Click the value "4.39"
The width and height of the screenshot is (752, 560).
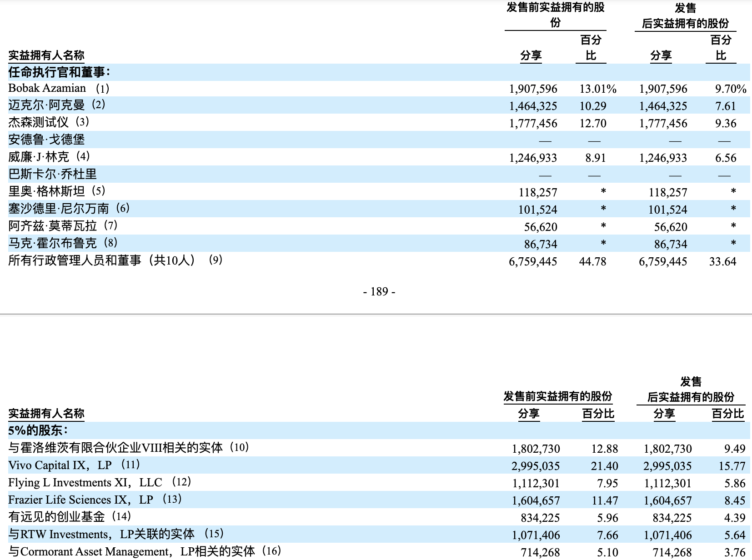[x=735, y=518]
